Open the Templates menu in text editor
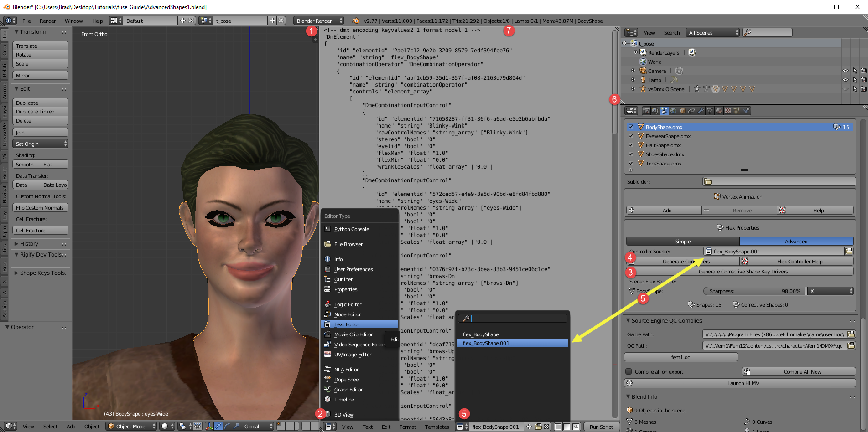Viewport: 868px width, 432px height. point(437,427)
